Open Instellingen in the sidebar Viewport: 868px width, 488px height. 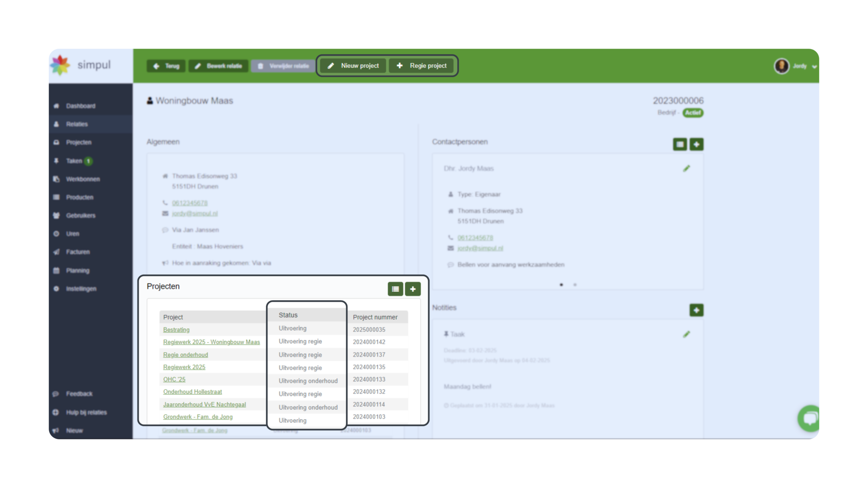coord(81,289)
